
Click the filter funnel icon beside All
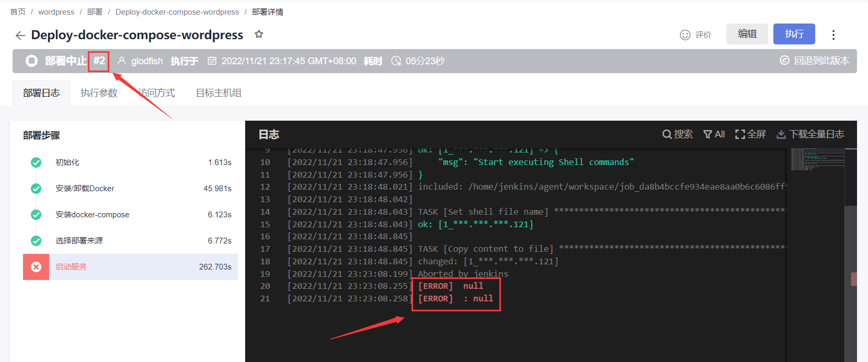coord(708,134)
